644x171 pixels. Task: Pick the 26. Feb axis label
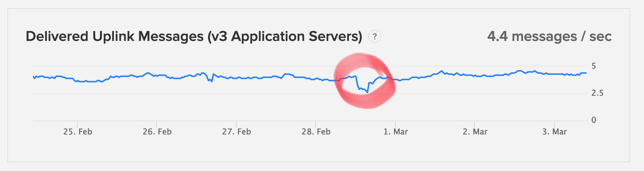[157, 132]
